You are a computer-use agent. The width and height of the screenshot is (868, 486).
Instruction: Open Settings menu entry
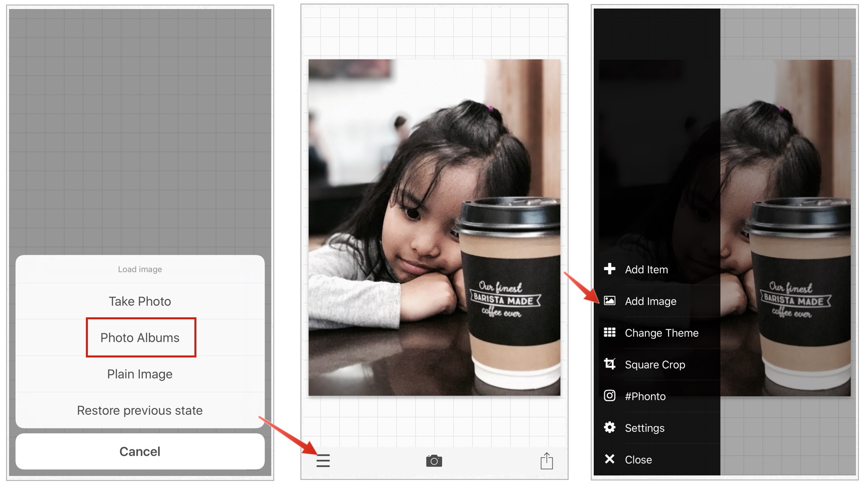pyautogui.click(x=657, y=428)
